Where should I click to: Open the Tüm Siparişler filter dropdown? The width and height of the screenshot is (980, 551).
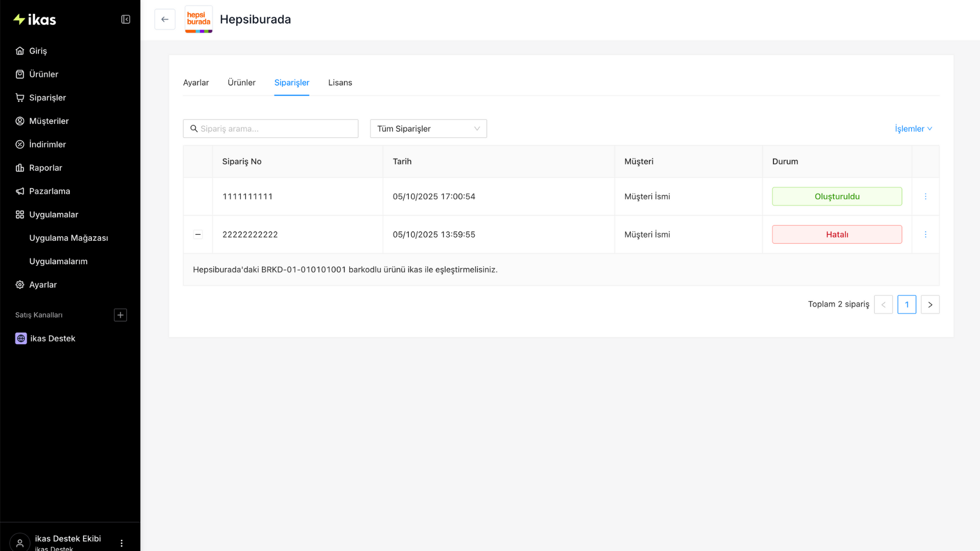428,129
